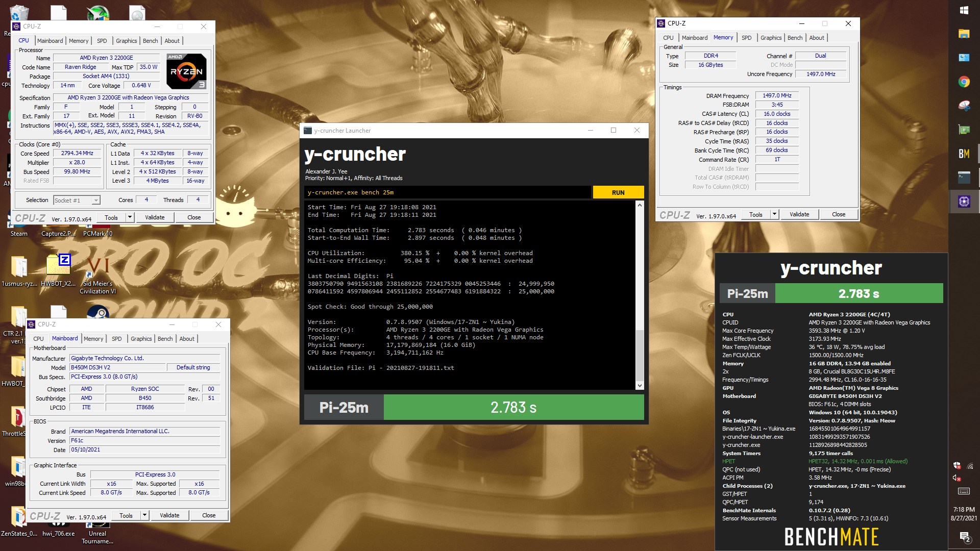
Task: Click y-cruncher output scrollbar down arrow
Action: [640, 386]
